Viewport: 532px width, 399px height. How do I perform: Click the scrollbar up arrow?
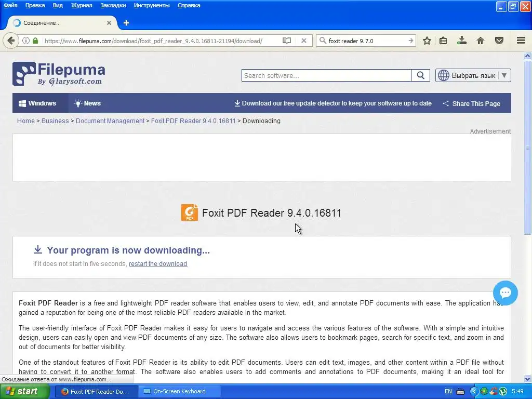[527, 56]
